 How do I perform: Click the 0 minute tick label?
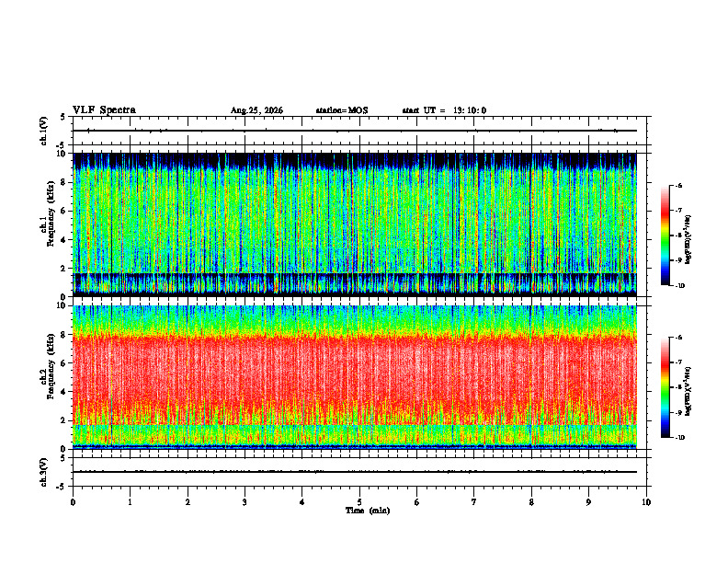pos(73,502)
